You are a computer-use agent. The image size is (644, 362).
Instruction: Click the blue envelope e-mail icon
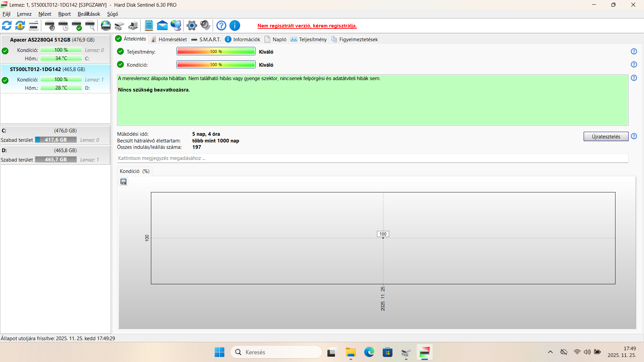point(162,25)
